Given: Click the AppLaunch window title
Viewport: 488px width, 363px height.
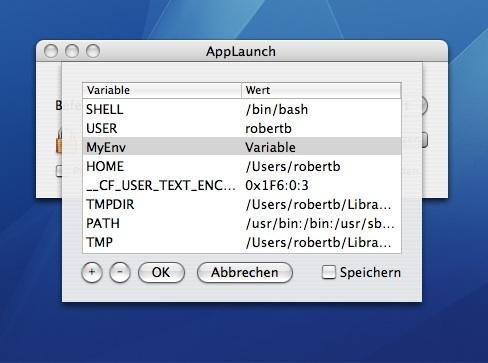Looking at the screenshot, I should (241, 52).
